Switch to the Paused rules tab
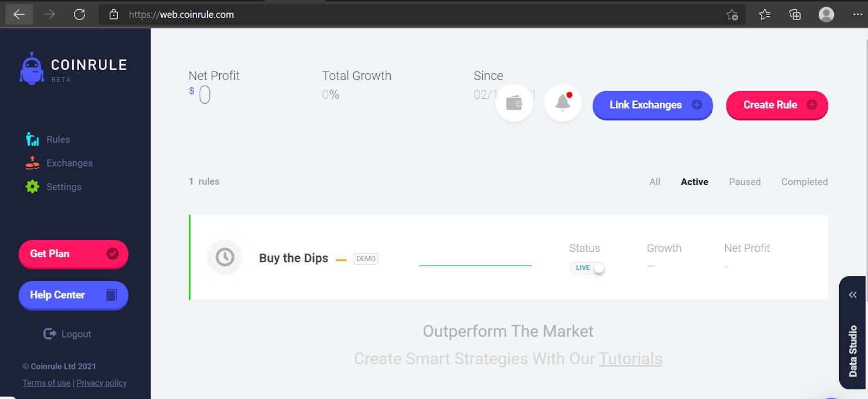The width and height of the screenshot is (868, 399). (744, 181)
